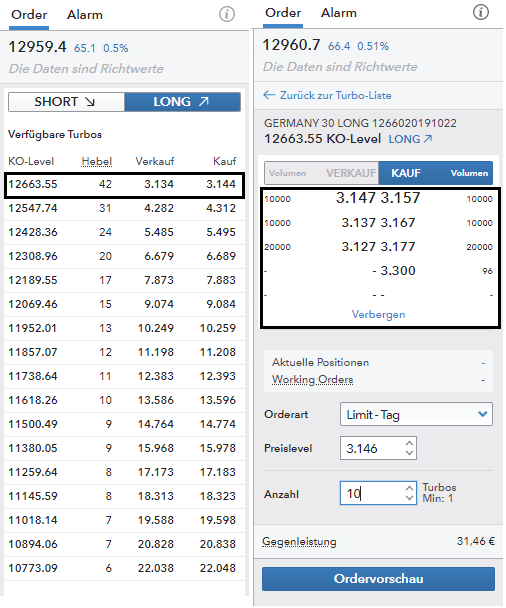Switch to Order tab in right panel
Viewport: 506px width, 608px height.
click(283, 13)
